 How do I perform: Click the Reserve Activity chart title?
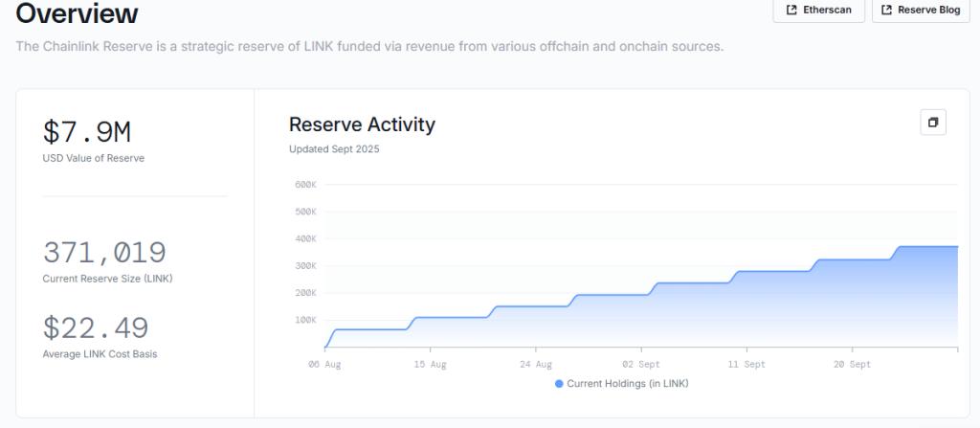[x=362, y=124]
